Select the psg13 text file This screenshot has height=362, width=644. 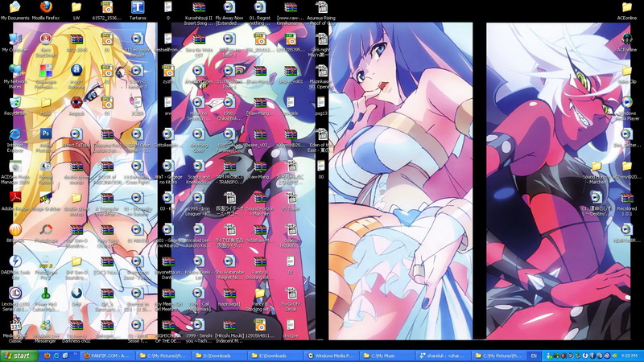point(321,106)
